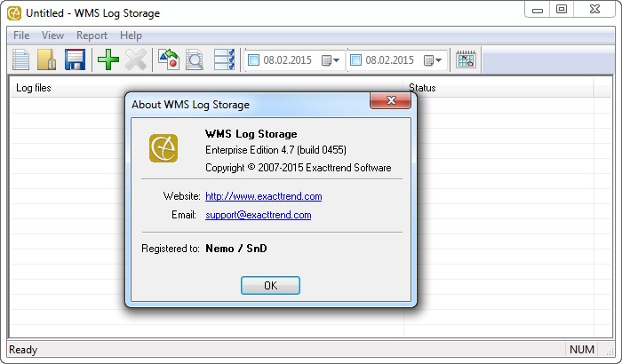
Task: Open a storage file via folder icon
Action: [x=47, y=59]
